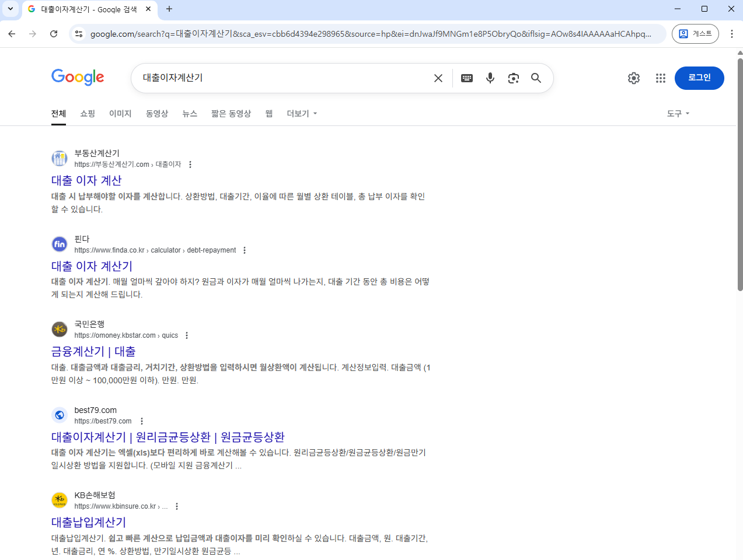Click the 핀다 site name
Viewport: 743px width, 560px height.
coord(82,239)
